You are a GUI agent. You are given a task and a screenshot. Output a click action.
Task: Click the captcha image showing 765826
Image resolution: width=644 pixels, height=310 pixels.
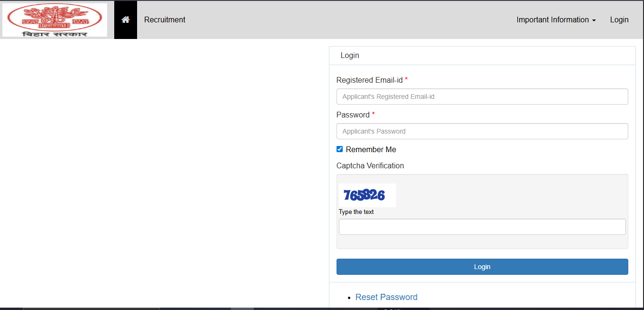[x=367, y=195]
